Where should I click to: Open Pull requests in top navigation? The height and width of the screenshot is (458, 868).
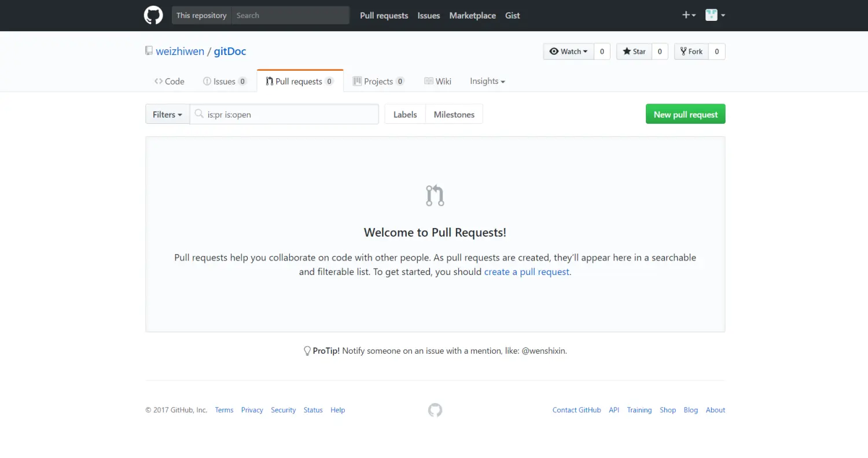click(x=384, y=16)
